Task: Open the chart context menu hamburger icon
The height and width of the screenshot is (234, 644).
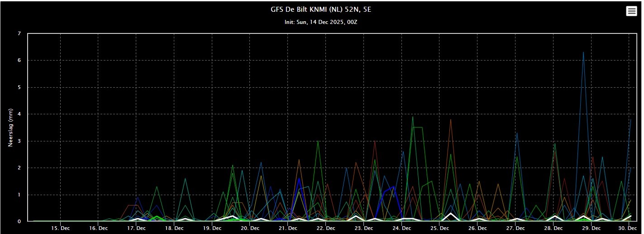Action: click(x=631, y=11)
